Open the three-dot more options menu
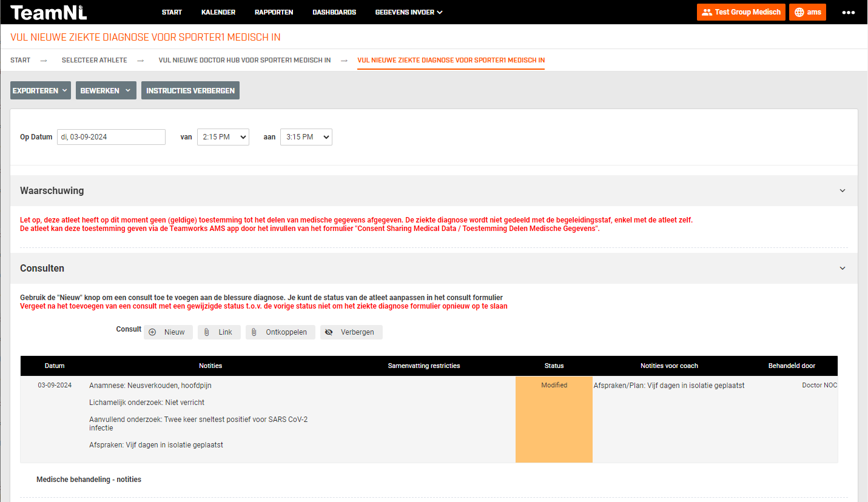The height and width of the screenshot is (502, 868). click(848, 12)
